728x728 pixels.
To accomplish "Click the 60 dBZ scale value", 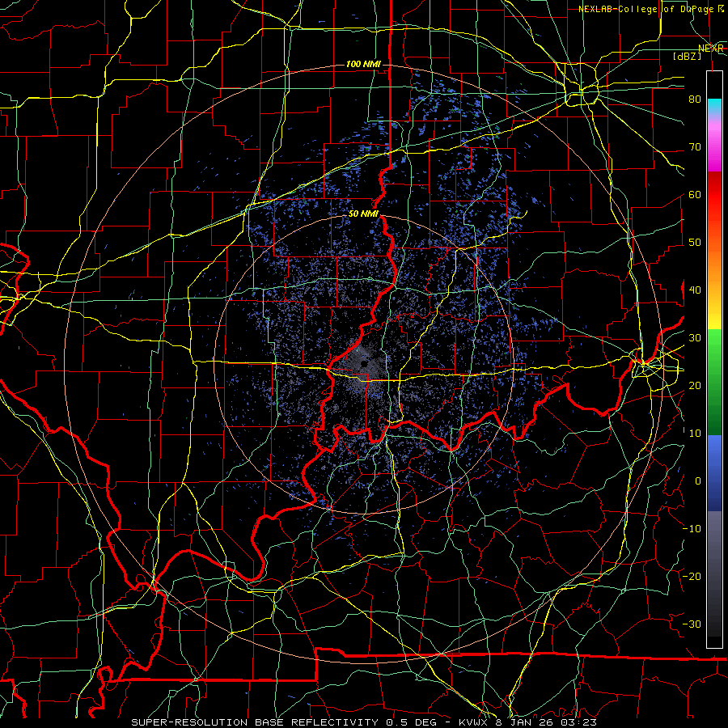I will pyautogui.click(x=695, y=194).
